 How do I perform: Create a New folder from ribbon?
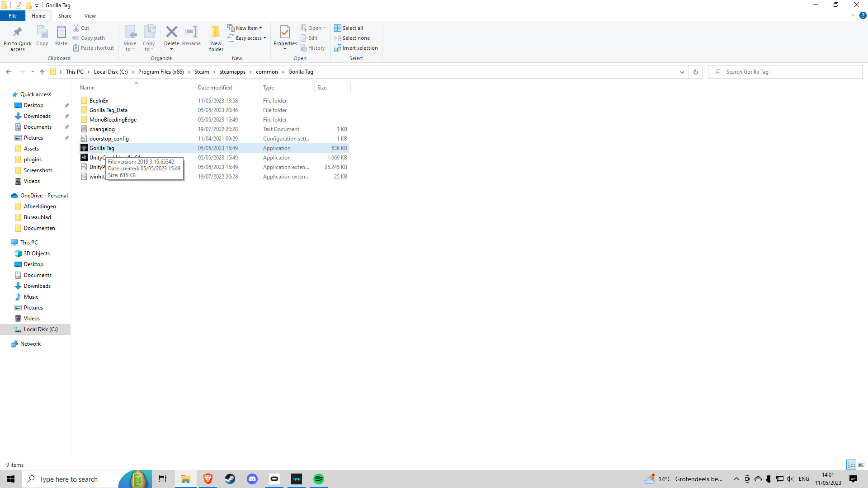pos(216,38)
